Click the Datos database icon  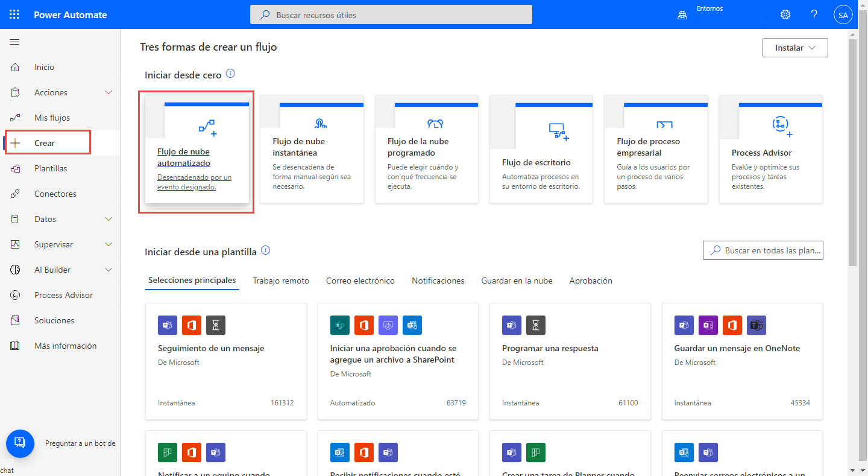[x=16, y=219]
